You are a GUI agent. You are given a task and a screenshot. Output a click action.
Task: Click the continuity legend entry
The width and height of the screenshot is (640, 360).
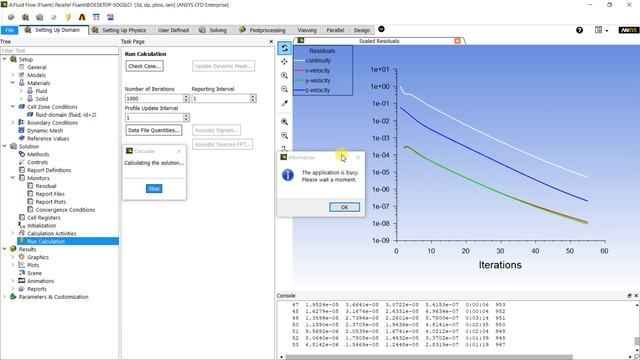coord(312,60)
